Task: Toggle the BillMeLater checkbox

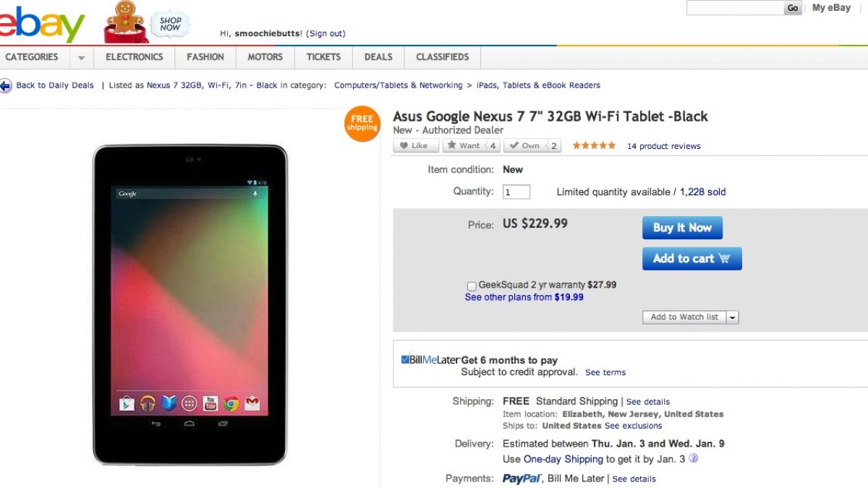Action: click(x=405, y=359)
